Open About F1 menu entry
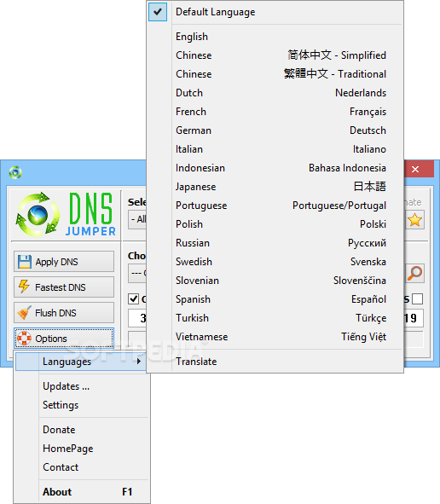Image resolution: width=440 pixels, height=504 pixels. tap(82, 492)
